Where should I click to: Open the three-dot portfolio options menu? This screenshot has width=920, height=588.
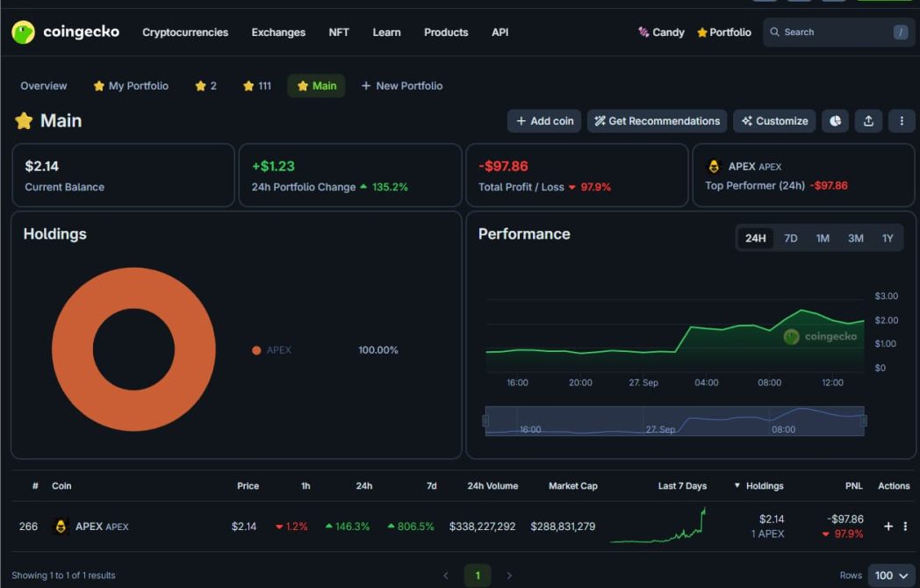point(902,121)
